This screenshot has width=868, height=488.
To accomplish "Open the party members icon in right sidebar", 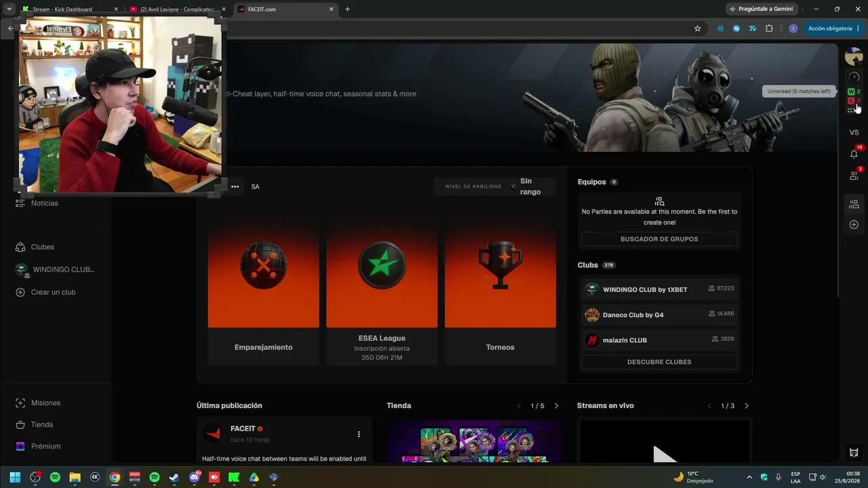I will 854,204.
